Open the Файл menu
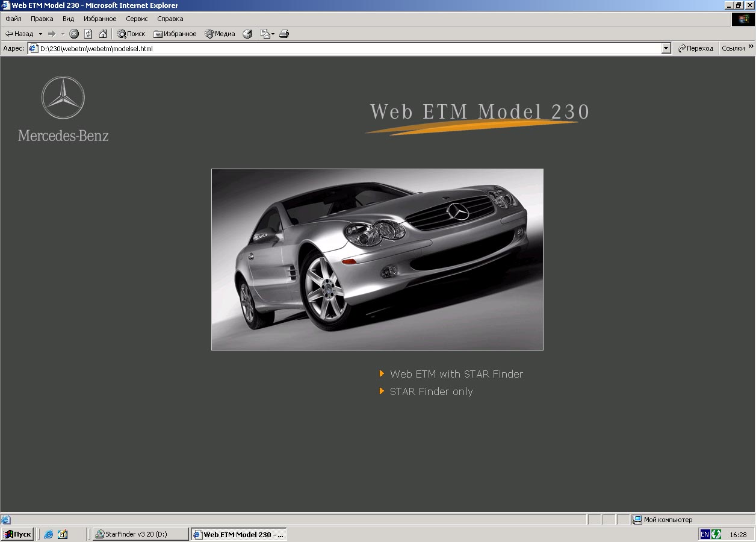The height and width of the screenshot is (542, 756). click(13, 19)
